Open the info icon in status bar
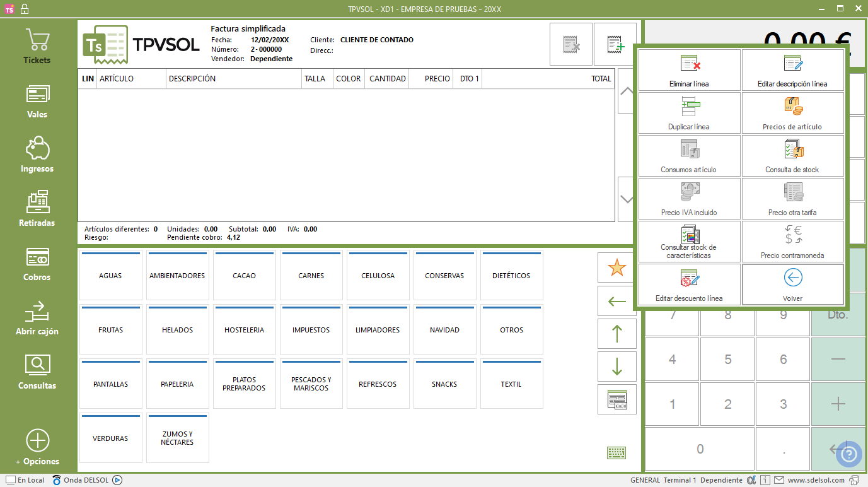Viewport: 868px width, 487px height. (765, 480)
